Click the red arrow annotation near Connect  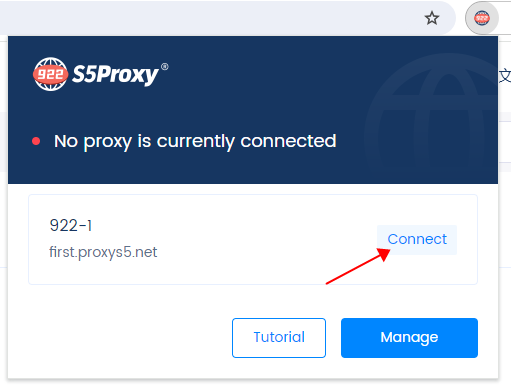click(358, 266)
